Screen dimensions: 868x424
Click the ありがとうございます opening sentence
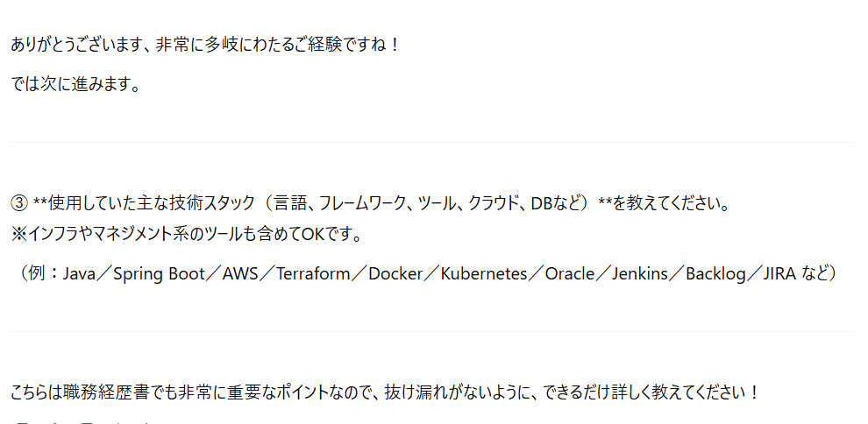[204, 45]
